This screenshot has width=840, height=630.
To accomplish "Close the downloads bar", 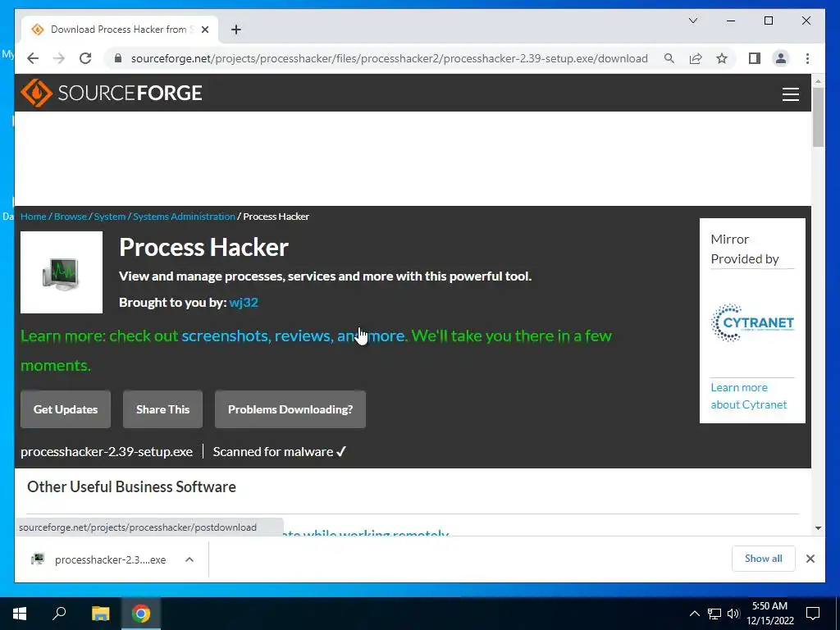I will tap(810, 559).
